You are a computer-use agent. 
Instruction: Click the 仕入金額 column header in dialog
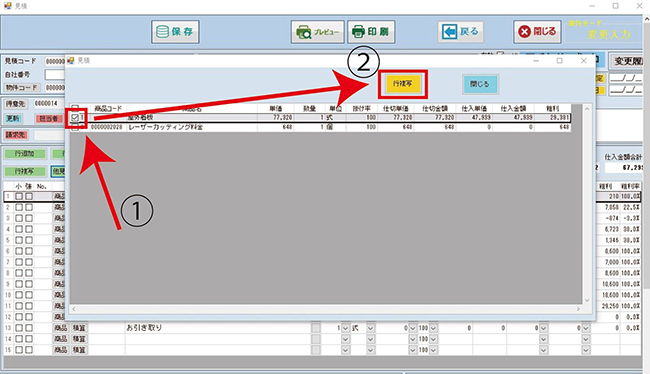[513, 109]
